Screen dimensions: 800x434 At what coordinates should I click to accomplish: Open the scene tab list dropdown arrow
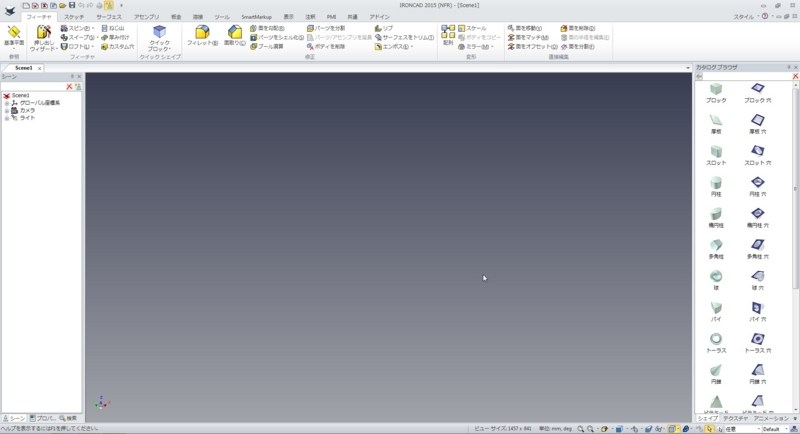click(x=688, y=68)
